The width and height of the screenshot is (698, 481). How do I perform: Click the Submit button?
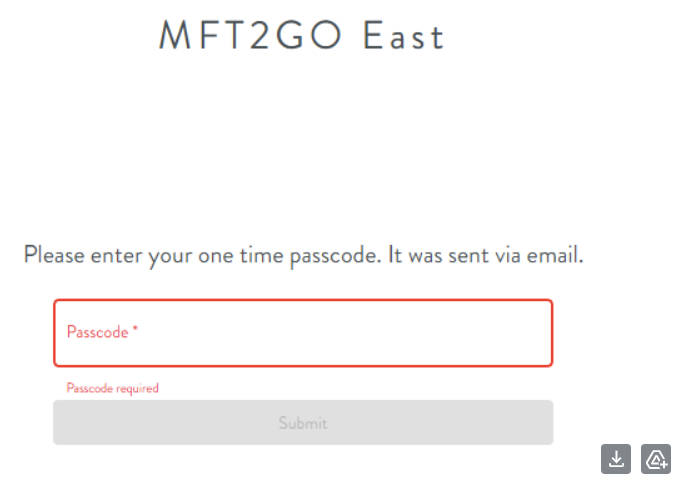click(x=303, y=423)
